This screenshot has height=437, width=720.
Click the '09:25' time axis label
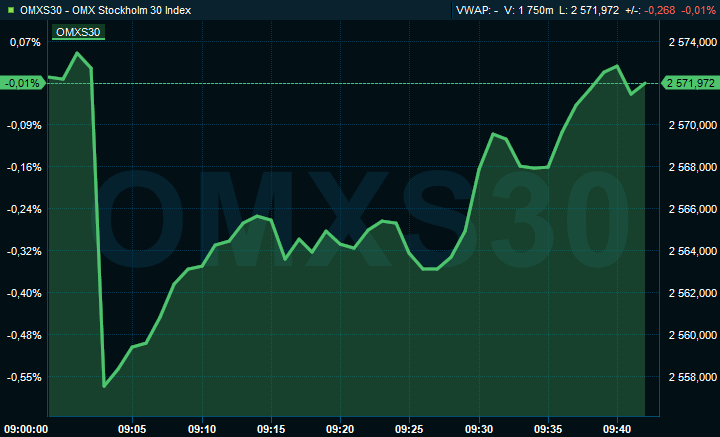point(409,429)
